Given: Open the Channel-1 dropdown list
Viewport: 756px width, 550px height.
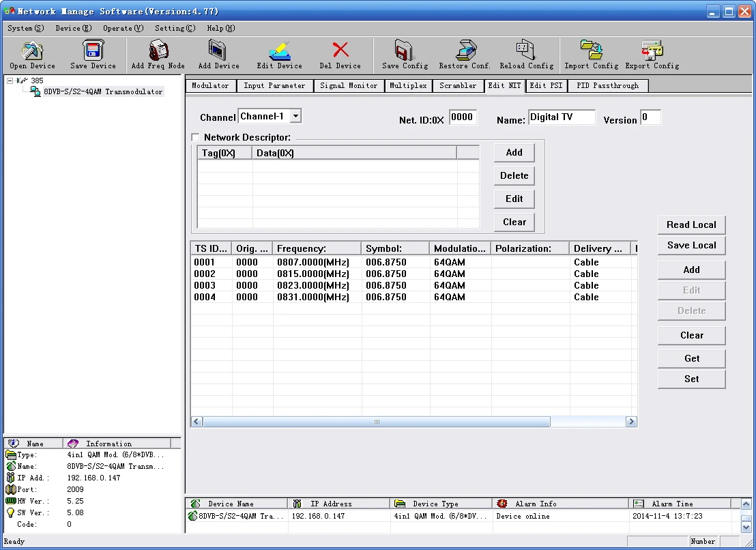Looking at the screenshot, I should (x=295, y=117).
